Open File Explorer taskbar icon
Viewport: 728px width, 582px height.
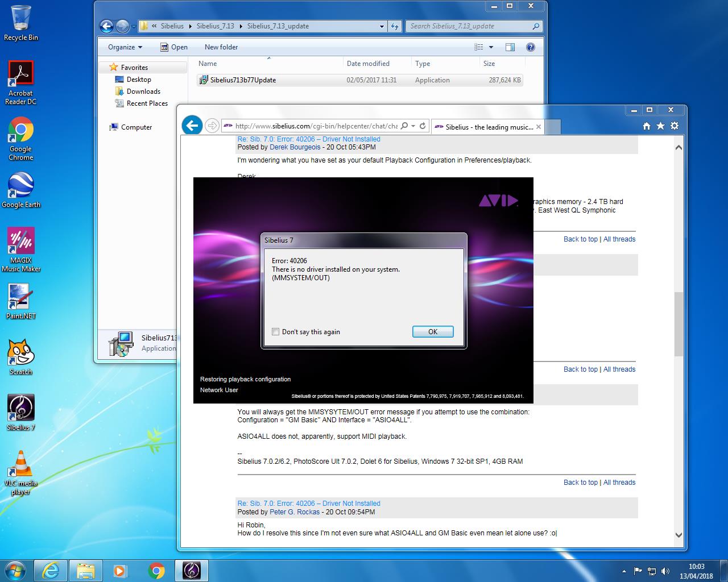(86, 571)
